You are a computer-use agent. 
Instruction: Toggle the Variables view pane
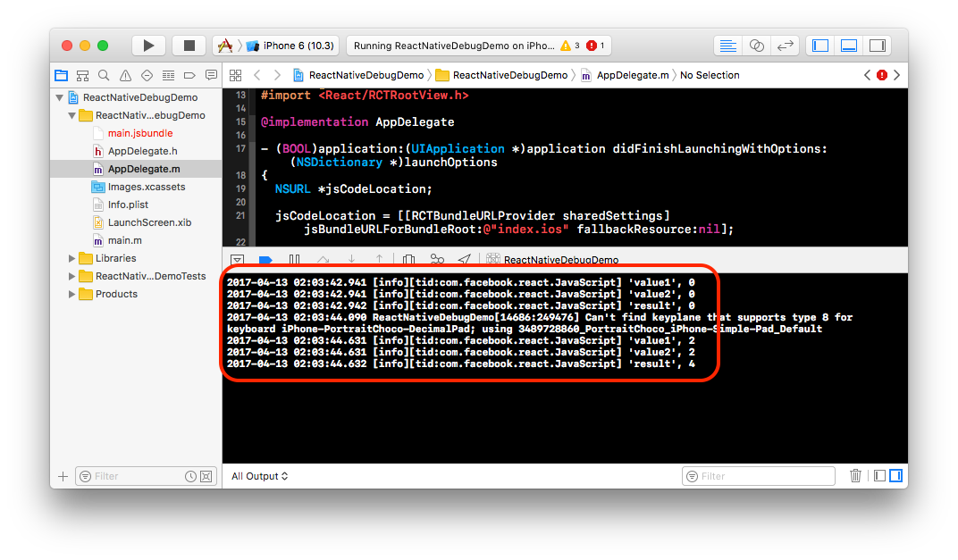pyautogui.click(x=879, y=476)
